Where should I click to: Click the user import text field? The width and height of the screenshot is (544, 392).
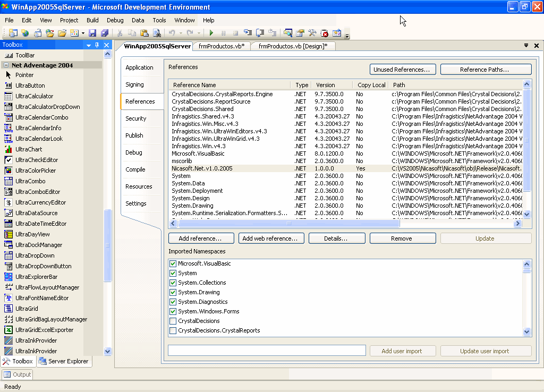coord(267,351)
